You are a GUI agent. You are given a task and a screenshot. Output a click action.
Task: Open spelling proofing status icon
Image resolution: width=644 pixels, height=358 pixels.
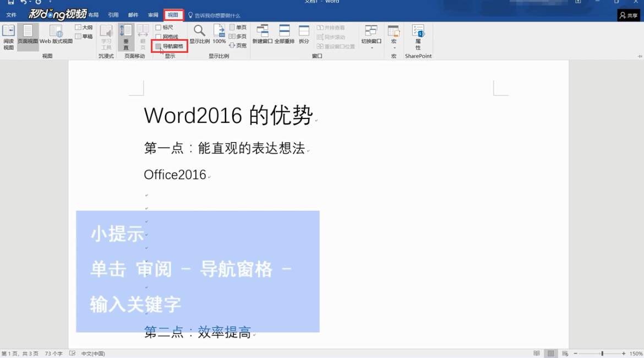tap(72, 354)
